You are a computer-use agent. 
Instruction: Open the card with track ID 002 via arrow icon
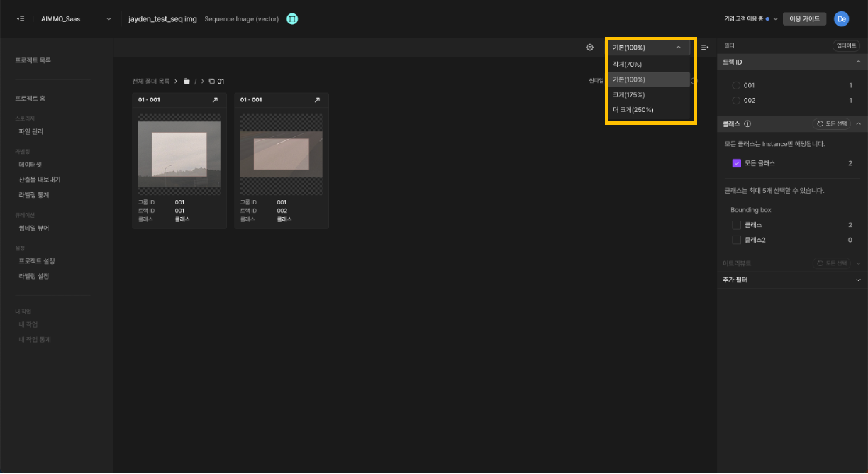click(x=317, y=100)
